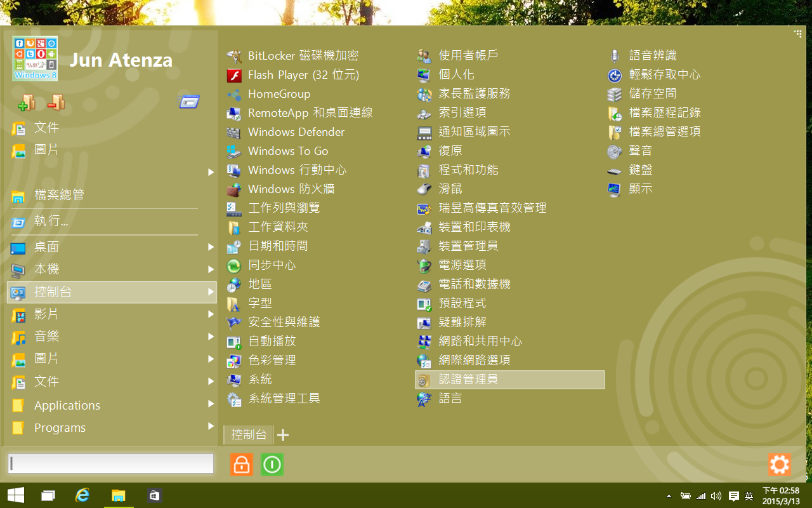Click RemoteApp 和桌面連線 entry
Screen dimensions: 812x508
(320, 113)
